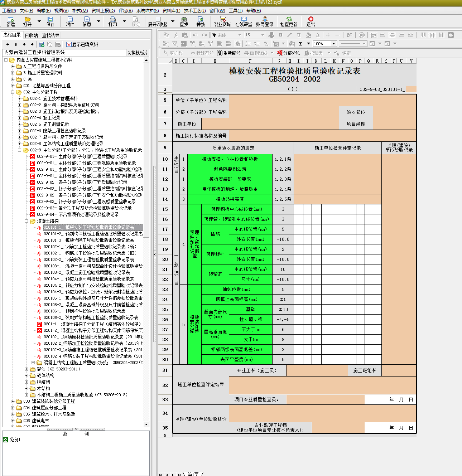This screenshot has height=476, width=462.
Task: Click the 新建 (New) toolbar icon
Action: 10,21
